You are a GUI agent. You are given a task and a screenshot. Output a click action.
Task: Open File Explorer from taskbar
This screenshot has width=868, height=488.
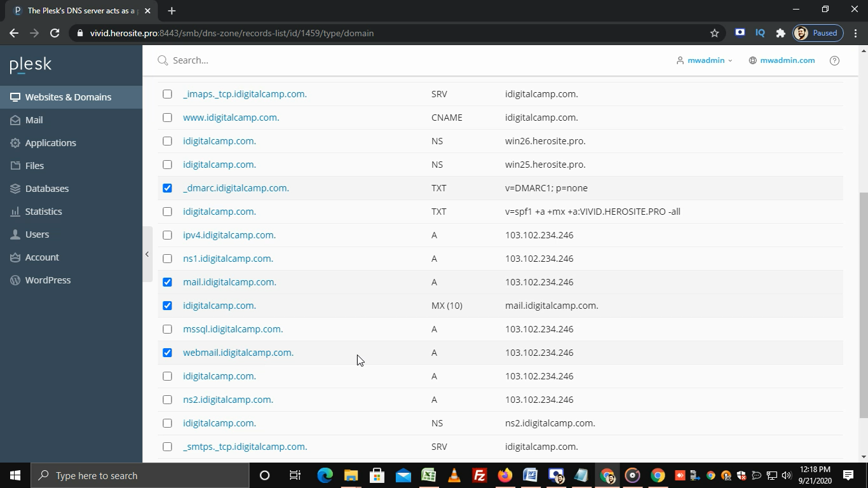click(x=351, y=475)
